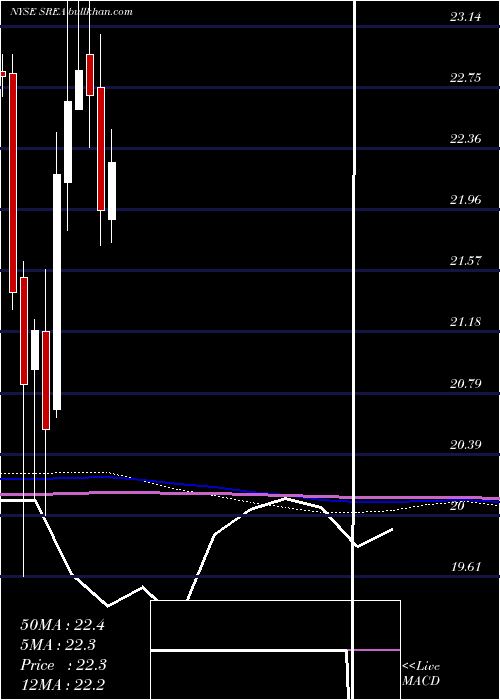Image resolution: width=500 pixels, height=700 pixels.
Task: Click the tall white candlestick near 21.18–22.2
Action: [x=57, y=292]
